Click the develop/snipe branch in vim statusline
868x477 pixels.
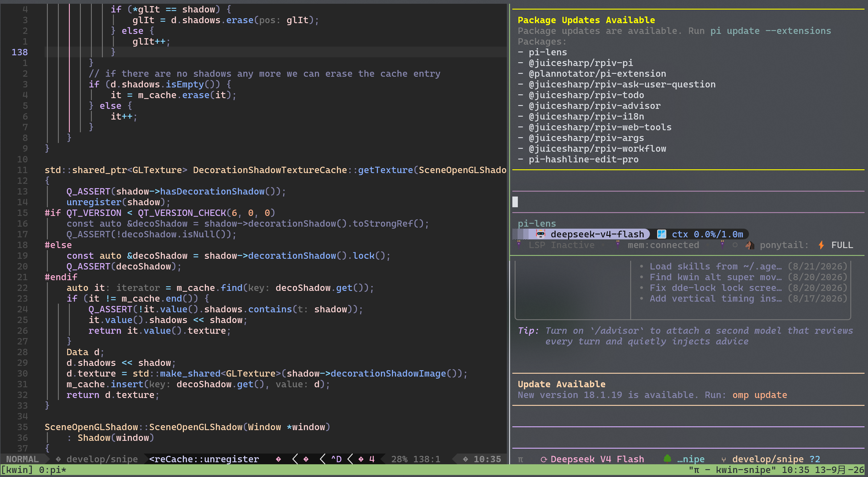coord(102,459)
